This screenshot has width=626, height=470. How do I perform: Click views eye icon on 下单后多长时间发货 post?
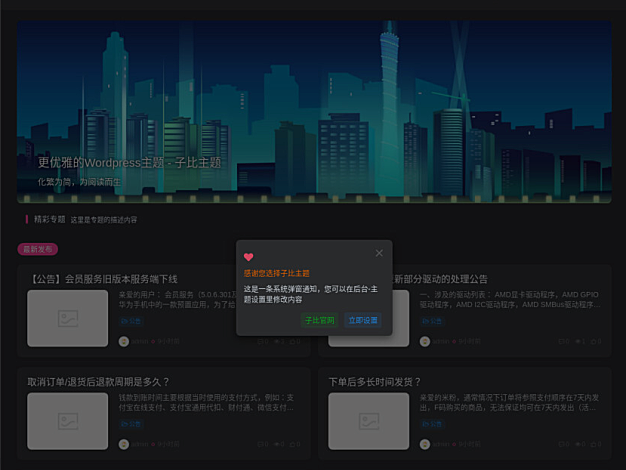coord(578,444)
